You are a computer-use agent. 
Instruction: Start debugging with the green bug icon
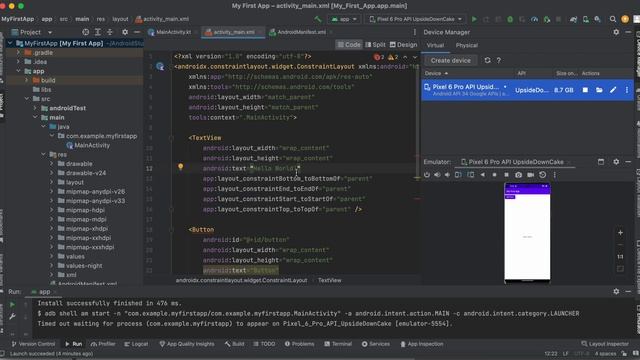(510, 19)
